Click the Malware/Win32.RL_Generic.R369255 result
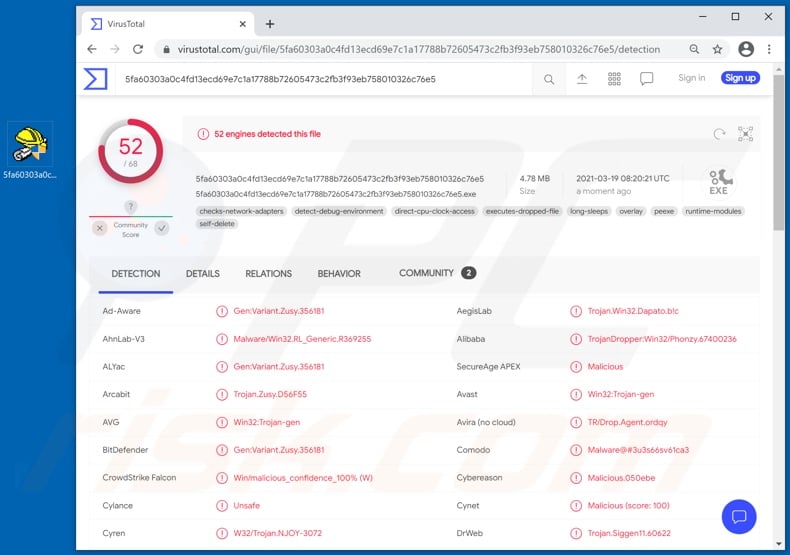The height and width of the screenshot is (555, 790). [x=302, y=339]
